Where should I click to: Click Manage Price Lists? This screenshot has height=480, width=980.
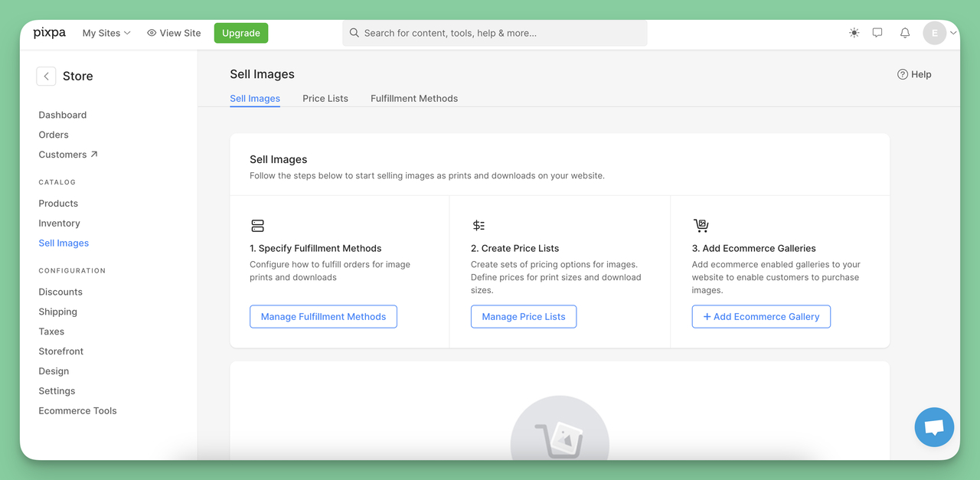pos(523,316)
